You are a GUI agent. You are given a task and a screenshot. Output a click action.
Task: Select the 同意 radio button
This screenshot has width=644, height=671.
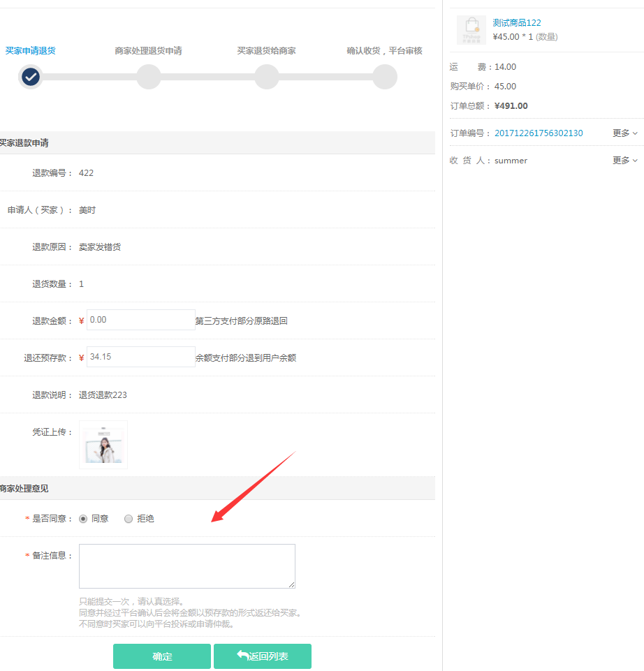[x=83, y=519]
